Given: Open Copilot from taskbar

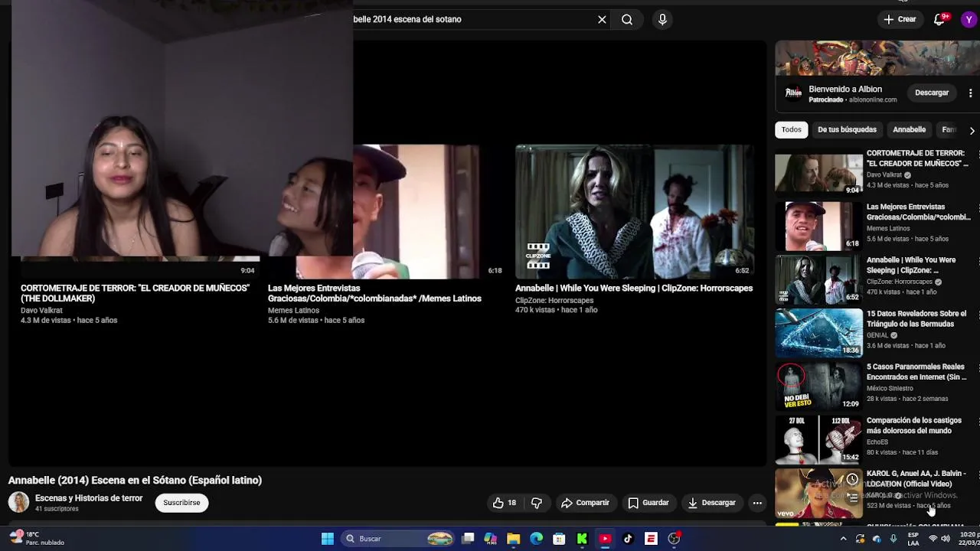Looking at the screenshot, I should 491,539.
